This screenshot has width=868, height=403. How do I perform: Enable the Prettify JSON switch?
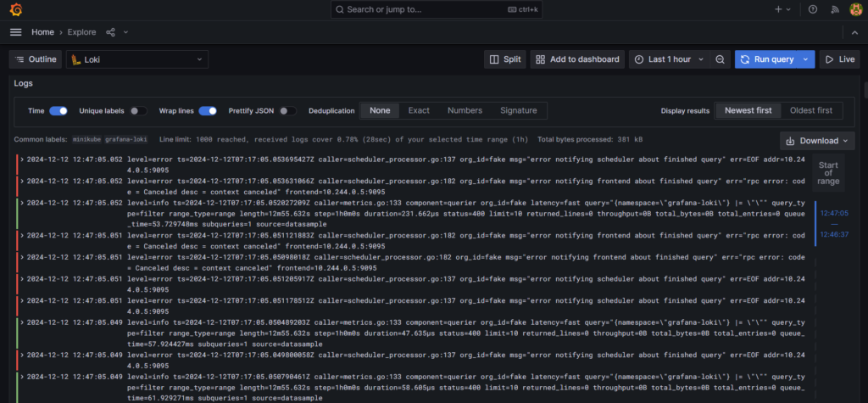(x=288, y=111)
